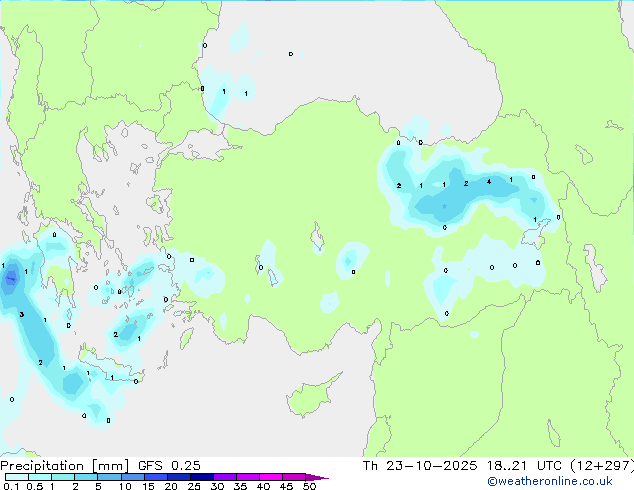Viewport: 634px width, 490px height.
Task: Click the '4' precipitation value on the map
Action: click(489, 182)
